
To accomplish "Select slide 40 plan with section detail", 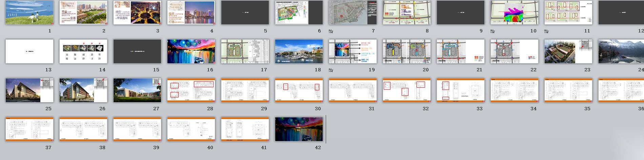I will coord(191,129).
